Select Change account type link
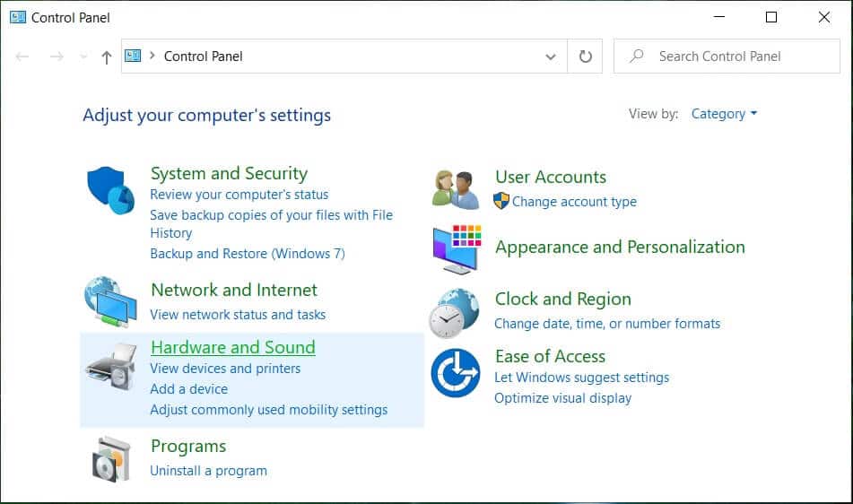 click(x=574, y=202)
